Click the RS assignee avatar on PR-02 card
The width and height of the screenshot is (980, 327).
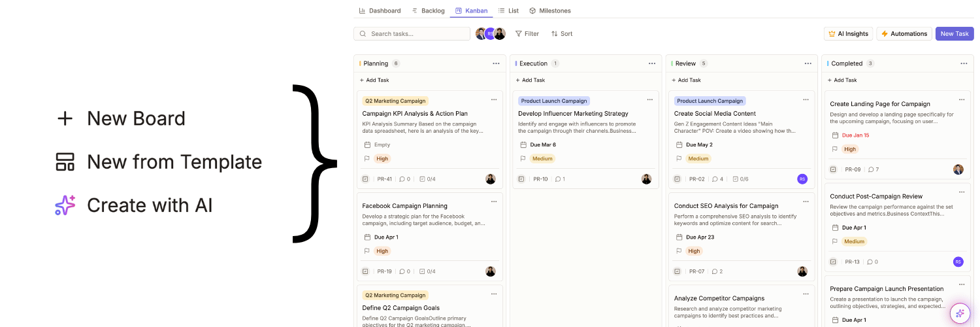[802, 179]
